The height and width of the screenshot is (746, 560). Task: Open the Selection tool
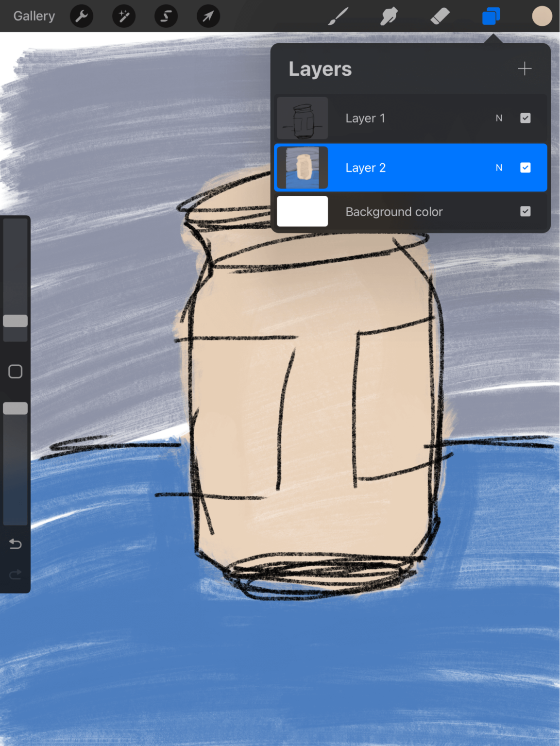point(166,16)
